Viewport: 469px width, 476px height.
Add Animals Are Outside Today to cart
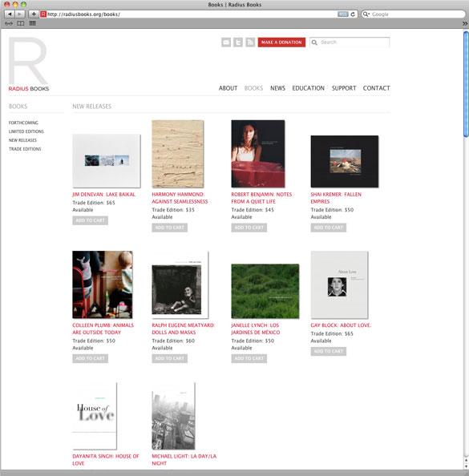click(x=91, y=358)
